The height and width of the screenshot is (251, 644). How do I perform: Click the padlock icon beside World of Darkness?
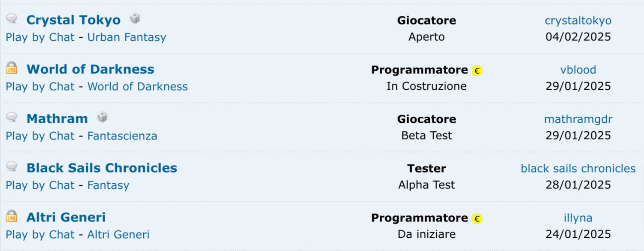click(x=12, y=68)
